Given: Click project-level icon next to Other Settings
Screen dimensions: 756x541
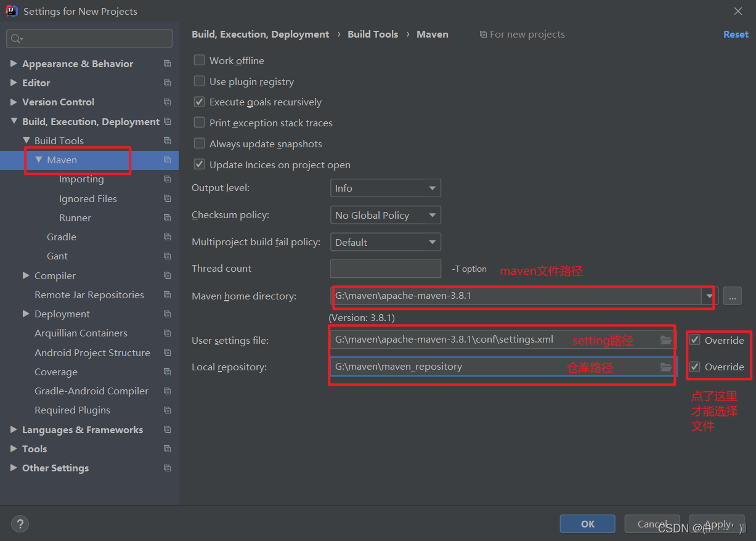Looking at the screenshot, I should [167, 468].
